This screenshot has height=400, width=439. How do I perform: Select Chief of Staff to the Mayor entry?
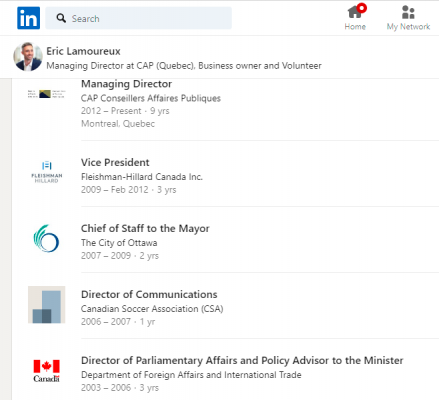(x=145, y=228)
